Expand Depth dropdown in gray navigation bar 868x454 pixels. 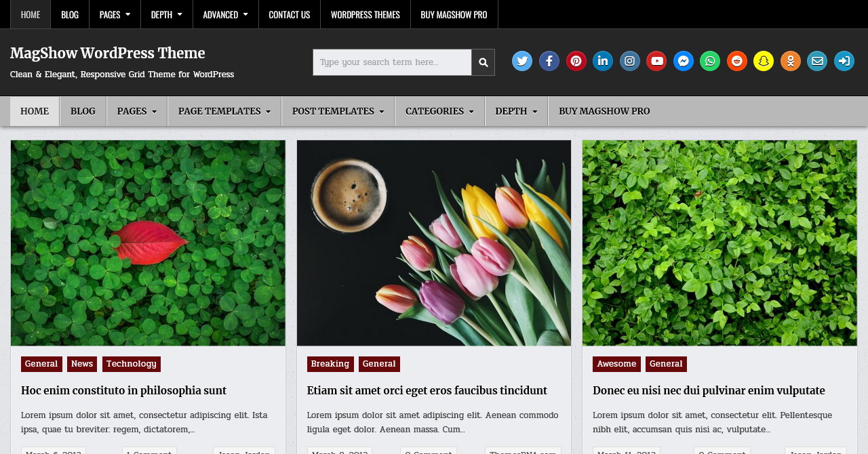516,111
